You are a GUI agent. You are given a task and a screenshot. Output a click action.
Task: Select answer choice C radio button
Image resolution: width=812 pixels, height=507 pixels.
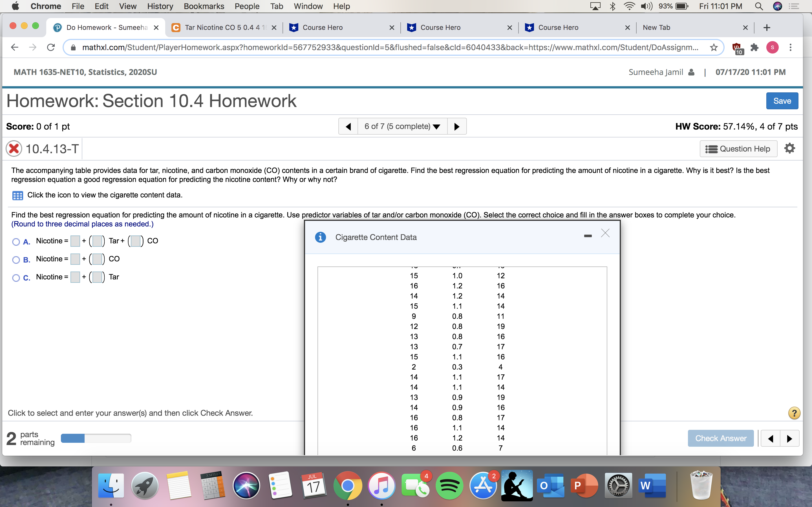16,278
